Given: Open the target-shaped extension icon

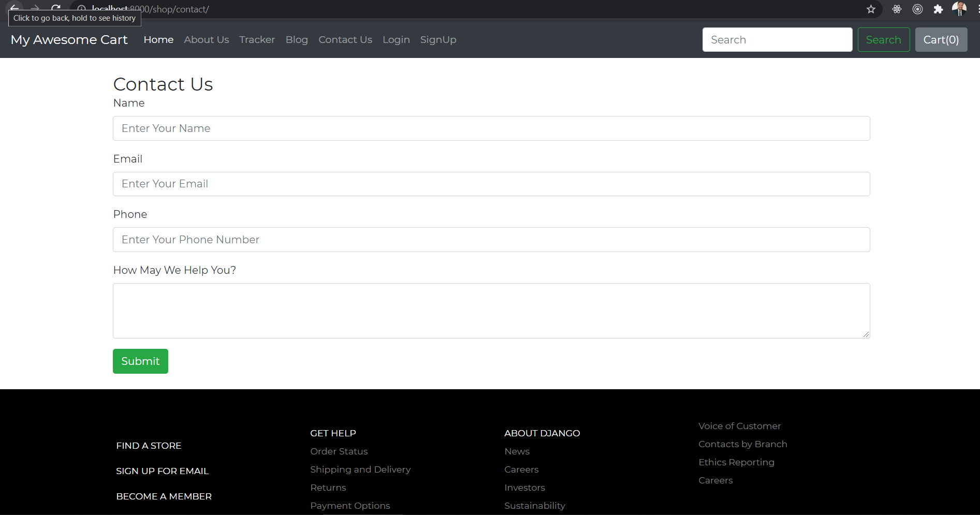Looking at the screenshot, I should pos(918,9).
